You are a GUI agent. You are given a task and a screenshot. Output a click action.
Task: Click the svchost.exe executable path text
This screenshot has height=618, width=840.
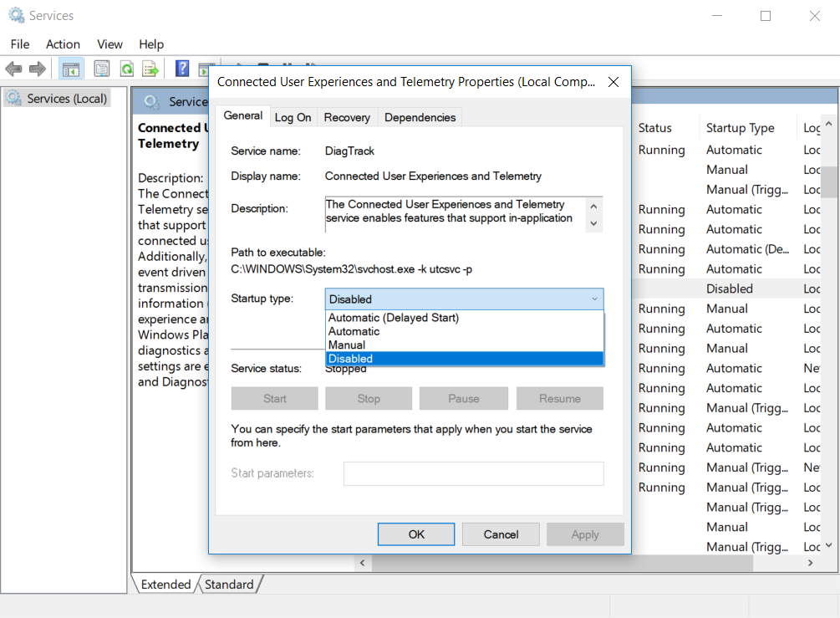tap(351, 269)
